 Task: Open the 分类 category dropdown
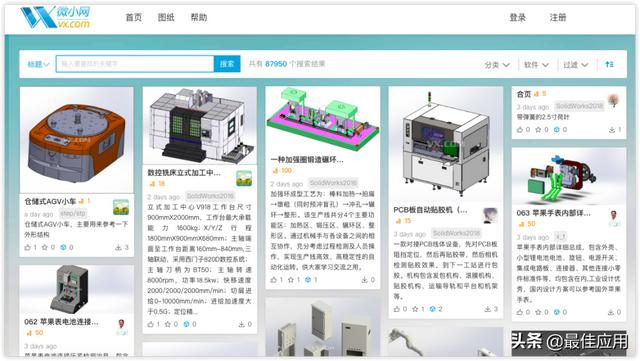tap(497, 65)
